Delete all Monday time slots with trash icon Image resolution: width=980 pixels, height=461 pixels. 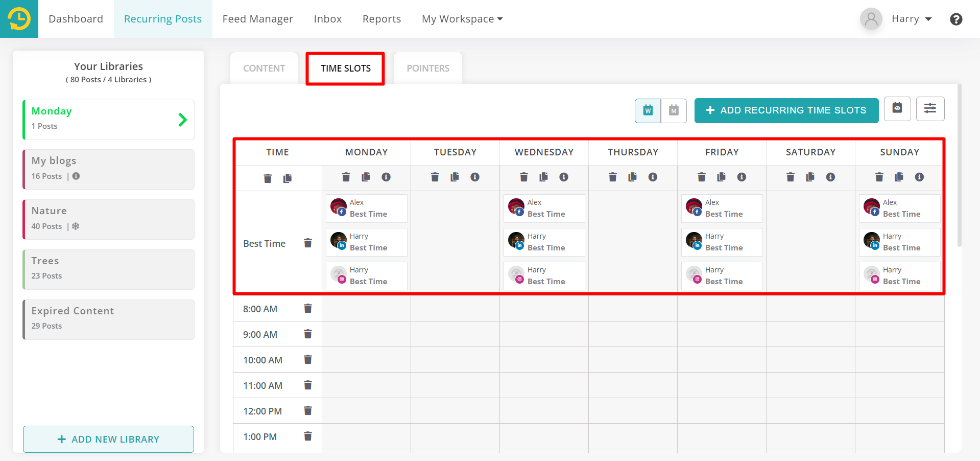click(346, 177)
